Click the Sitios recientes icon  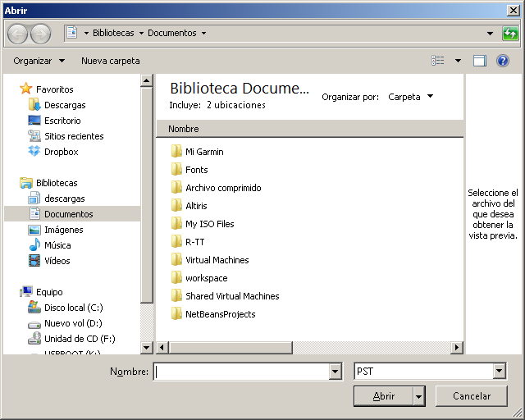tap(34, 135)
